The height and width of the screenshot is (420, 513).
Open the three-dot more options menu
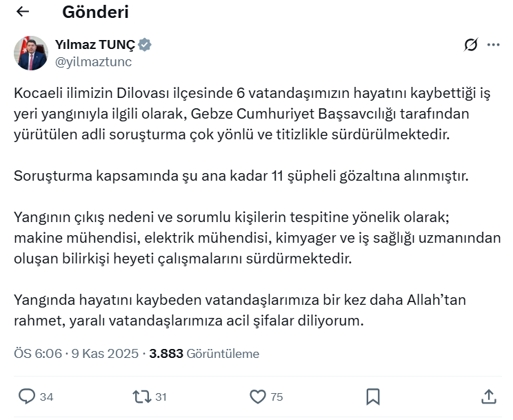(x=493, y=45)
